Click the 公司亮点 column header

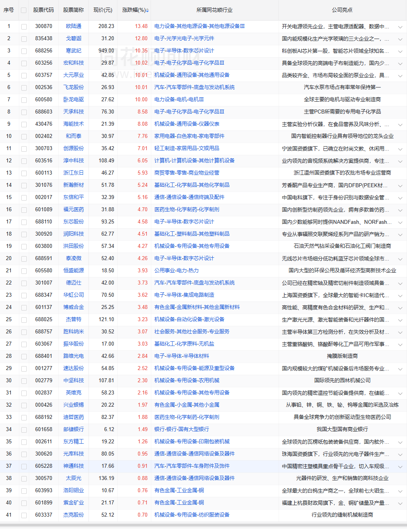click(342, 10)
